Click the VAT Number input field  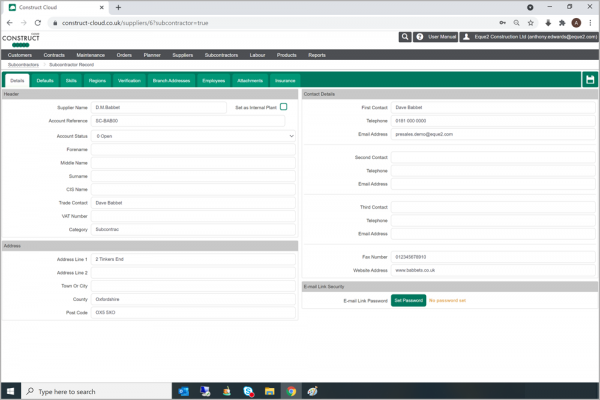pos(194,215)
